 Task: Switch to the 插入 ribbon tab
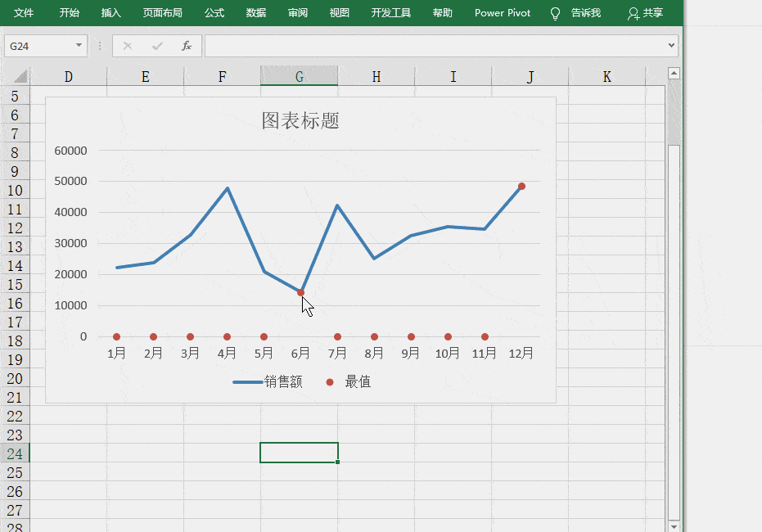click(x=110, y=13)
